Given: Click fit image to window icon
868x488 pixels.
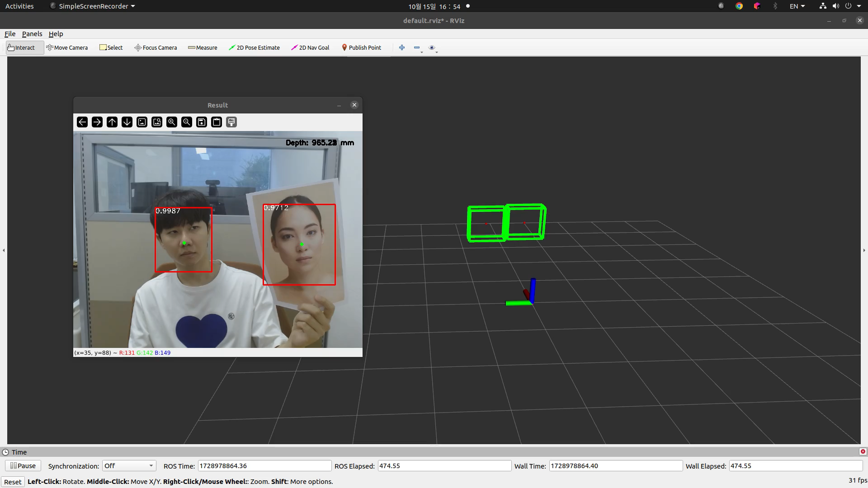Looking at the screenshot, I should pyautogui.click(x=156, y=122).
